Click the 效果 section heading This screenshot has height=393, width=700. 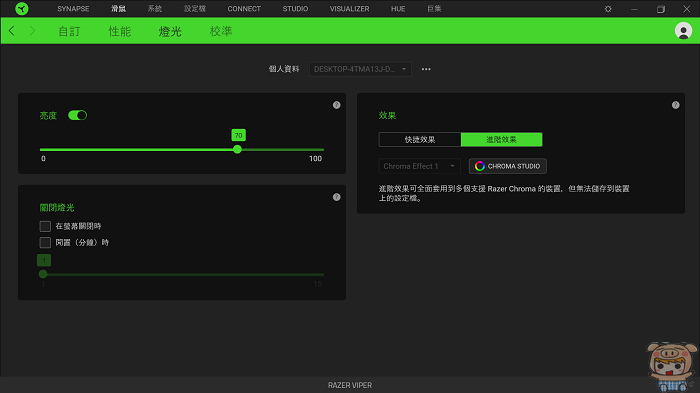(387, 115)
